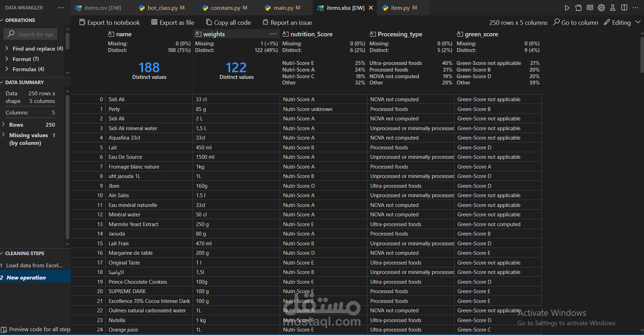Click the flask icon in the editor toolbar
Viewport: 644px width, 335px height.
[x=613, y=8]
